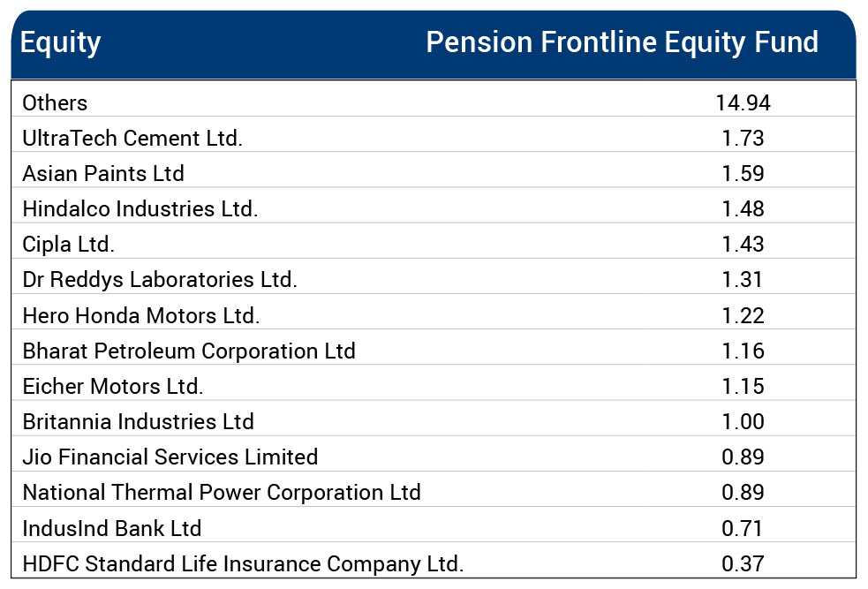Select Dr Reddys Laboratories Ltd. entry
Screen dimensions: 868x589
click(160, 280)
